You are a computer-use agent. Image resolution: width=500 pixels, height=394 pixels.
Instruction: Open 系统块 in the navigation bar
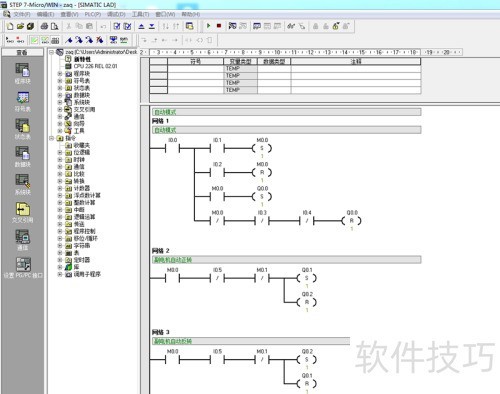click(22, 184)
